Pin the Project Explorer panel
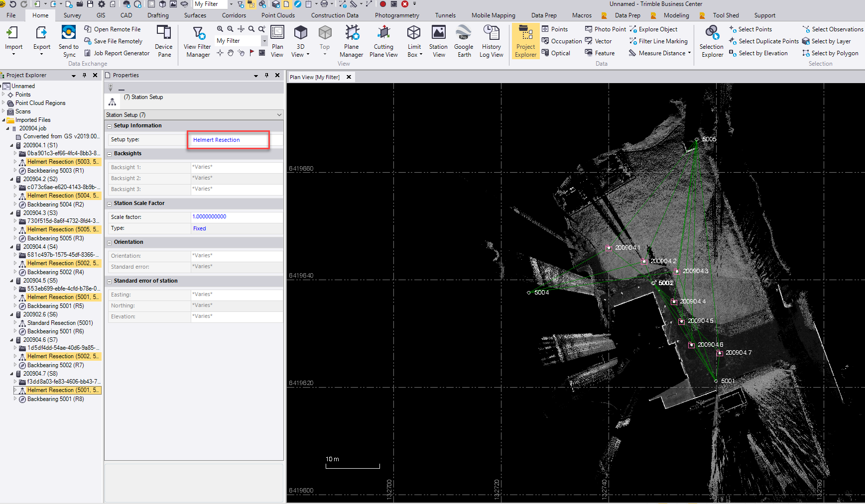The width and height of the screenshot is (865, 504). (84, 75)
